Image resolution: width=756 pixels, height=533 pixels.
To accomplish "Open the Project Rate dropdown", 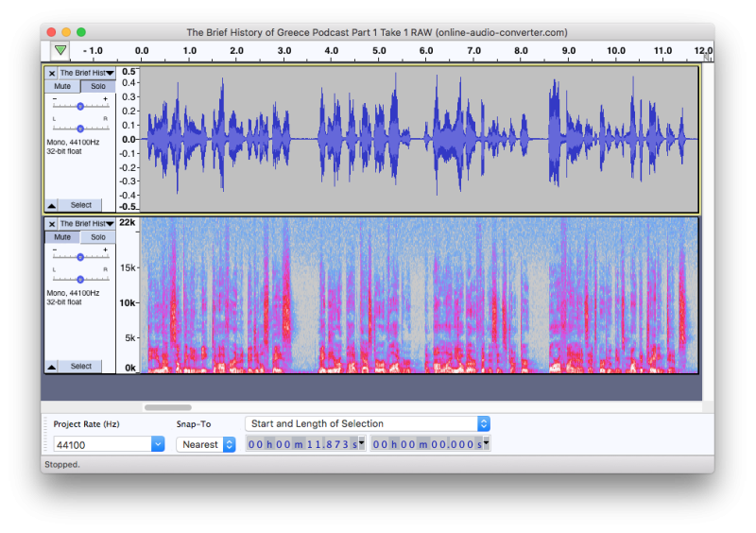I will click(x=158, y=444).
